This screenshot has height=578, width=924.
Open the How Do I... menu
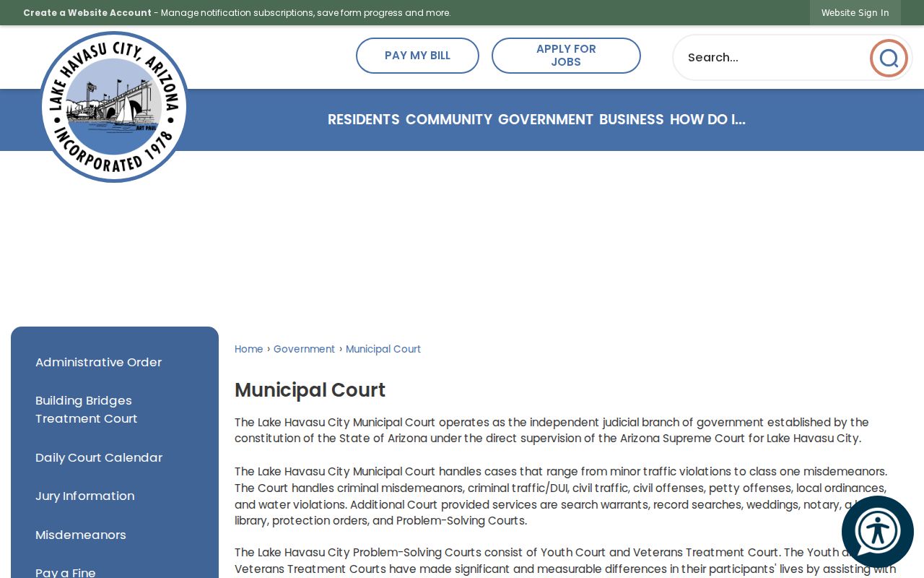[x=707, y=120]
